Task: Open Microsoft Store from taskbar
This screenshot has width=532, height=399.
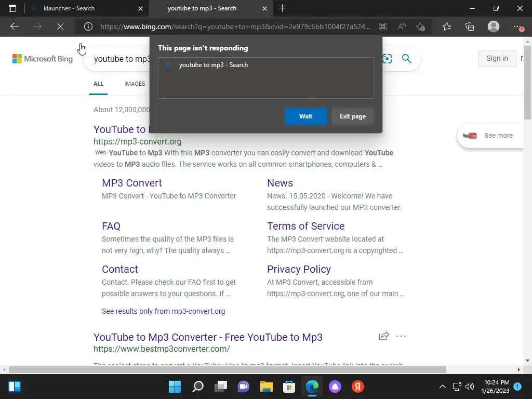Action: coord(289,387)
